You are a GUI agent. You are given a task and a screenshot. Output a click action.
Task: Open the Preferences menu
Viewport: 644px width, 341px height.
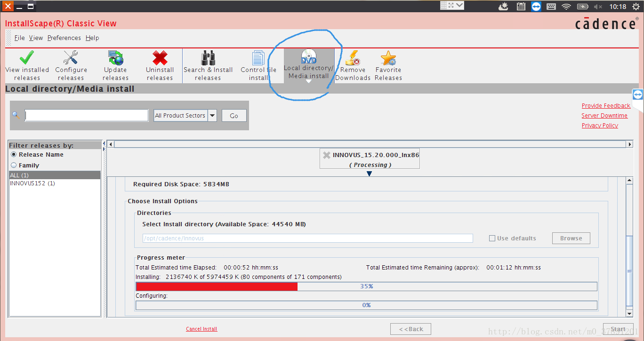point(64,38)
